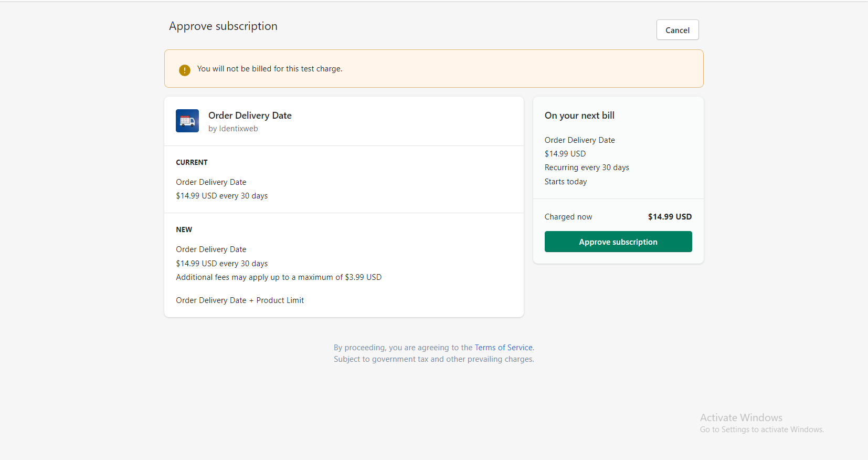Click the CURRENT section label
Viewport: 868px width, 460px height.
pyautogui.click(x=192, y=162)
